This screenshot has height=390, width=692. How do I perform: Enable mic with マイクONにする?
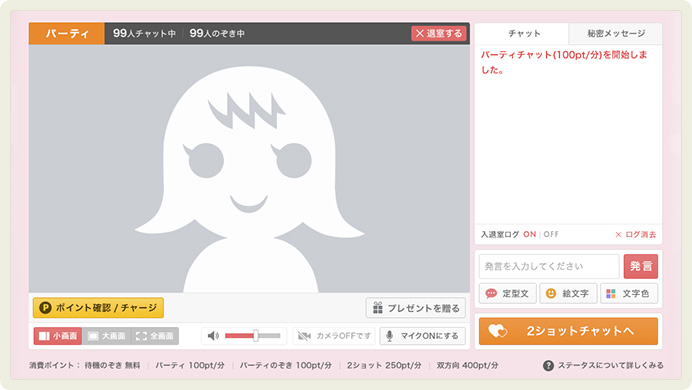tap(422, 336)
